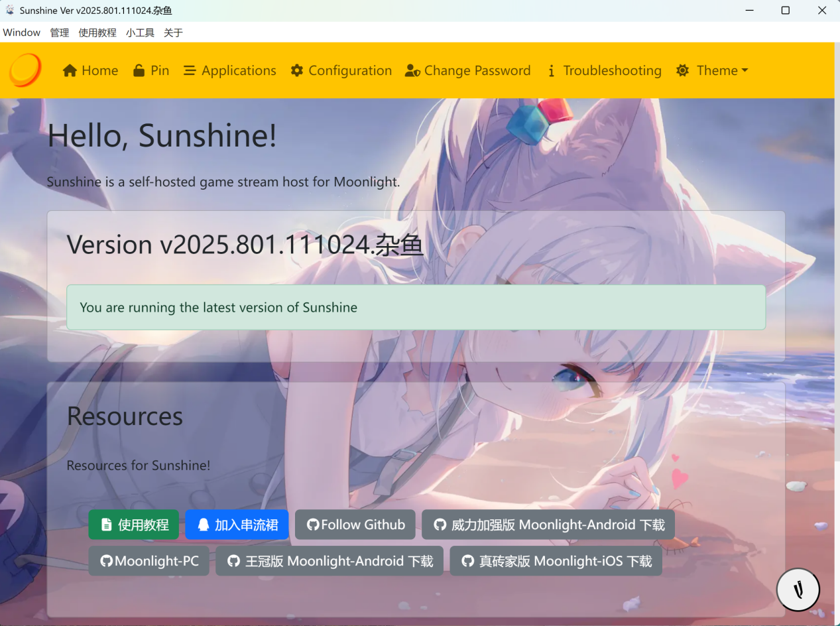This screenshot has width=840, height=626.
Task: Click the green 使用教程 button
Action: [x=134, y=525]
